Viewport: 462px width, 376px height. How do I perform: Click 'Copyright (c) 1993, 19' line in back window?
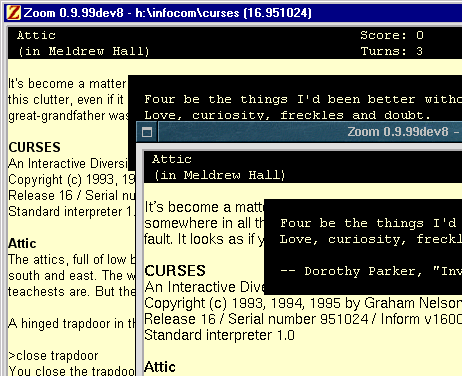[72, 179]
